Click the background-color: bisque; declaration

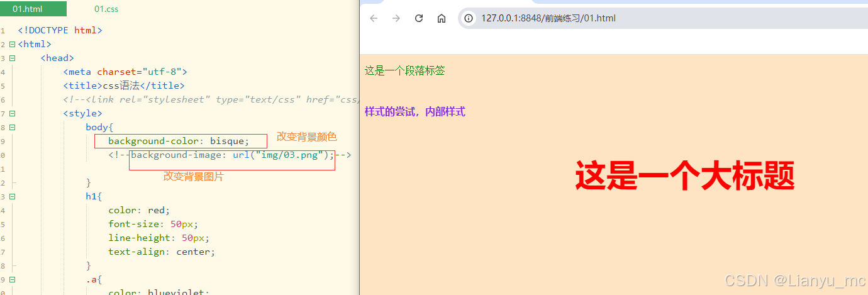click(179, 141)
